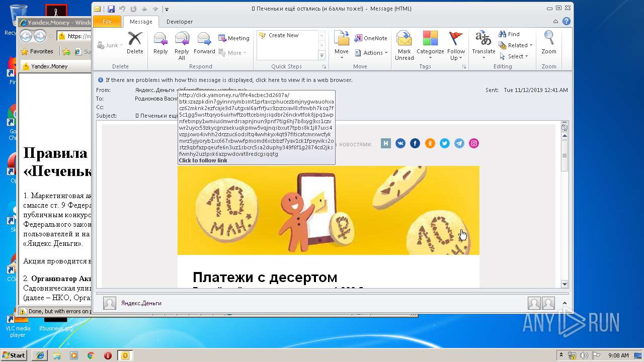Click the Forward message icon

point(204,43)
